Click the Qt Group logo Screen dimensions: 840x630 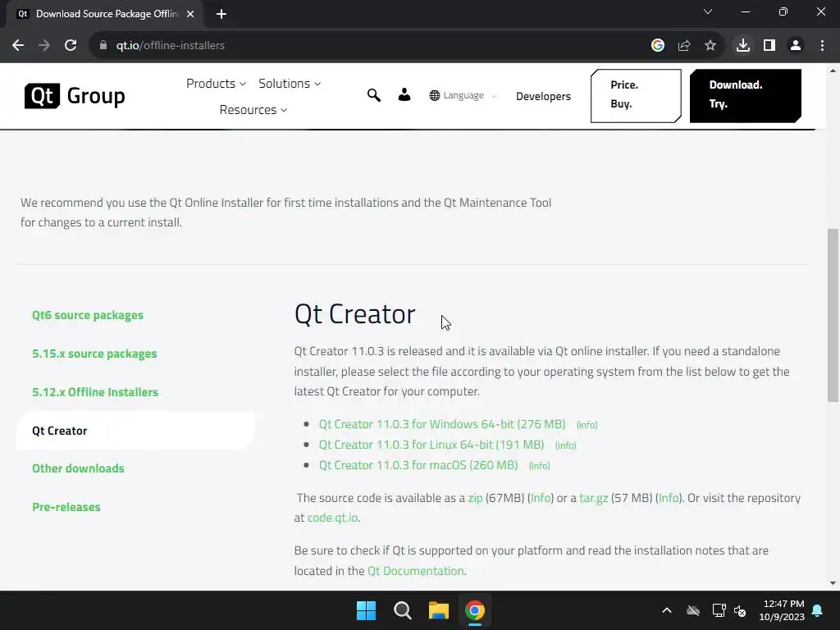click(75, 96)
